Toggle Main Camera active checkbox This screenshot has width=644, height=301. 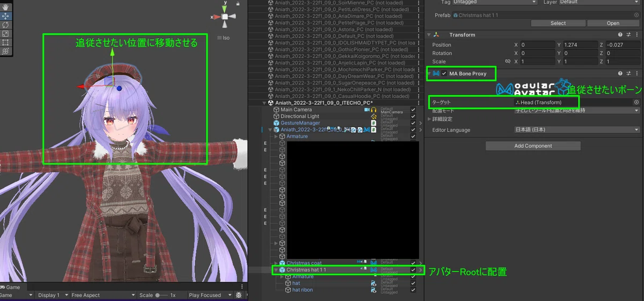(413, 110)
